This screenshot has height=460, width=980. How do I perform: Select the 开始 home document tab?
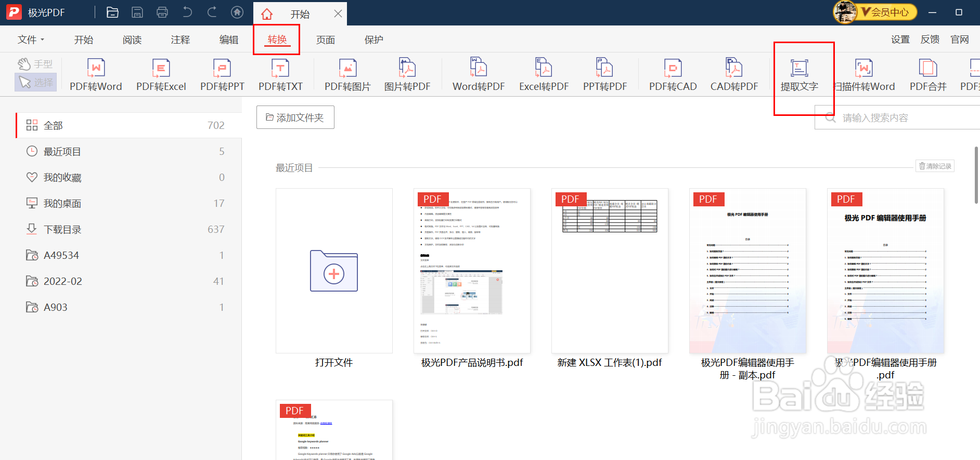pos(300,14)
